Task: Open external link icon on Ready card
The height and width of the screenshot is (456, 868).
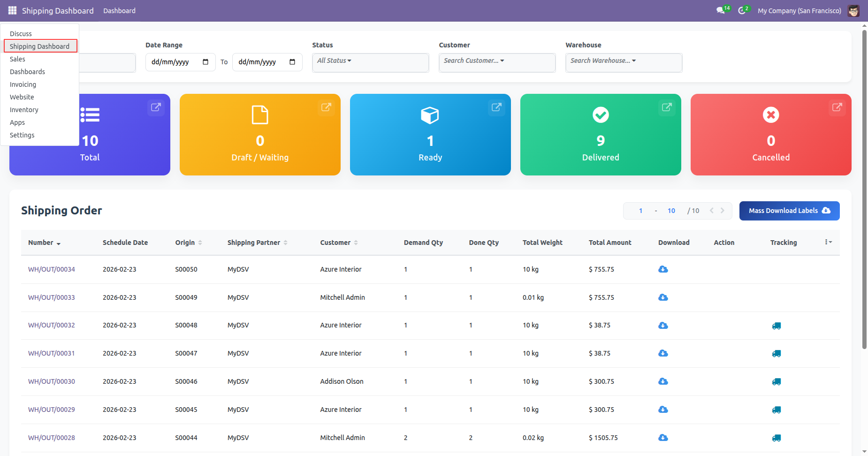Action: (496, 107)
